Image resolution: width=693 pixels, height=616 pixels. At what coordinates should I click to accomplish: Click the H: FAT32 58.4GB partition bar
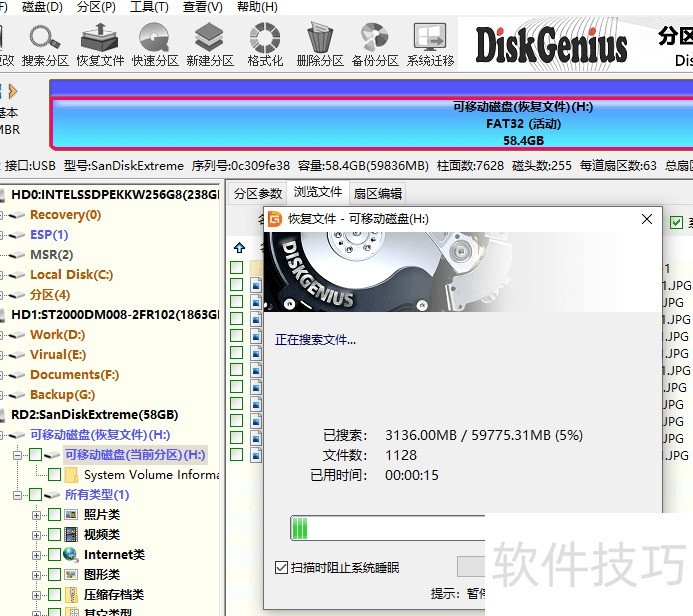[x=371, y=123]
